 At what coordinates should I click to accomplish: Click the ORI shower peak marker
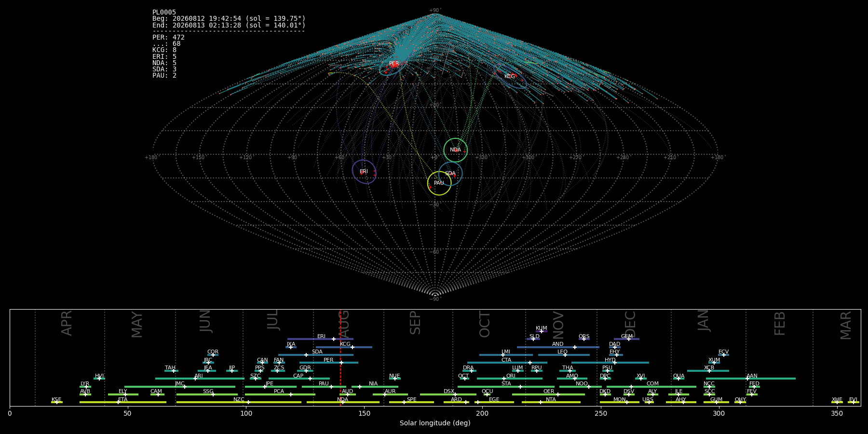point(504,379)
